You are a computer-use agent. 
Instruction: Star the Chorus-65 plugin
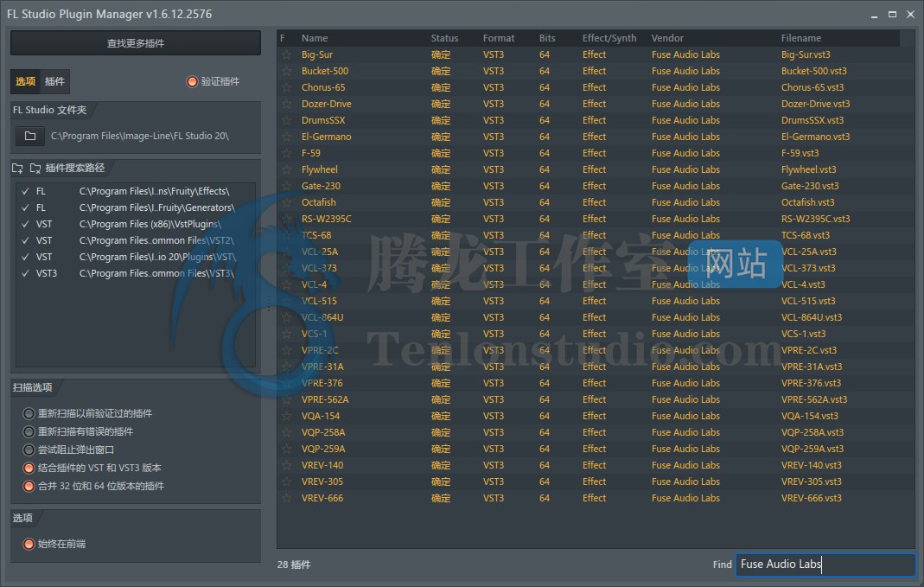tap(286, 88)
